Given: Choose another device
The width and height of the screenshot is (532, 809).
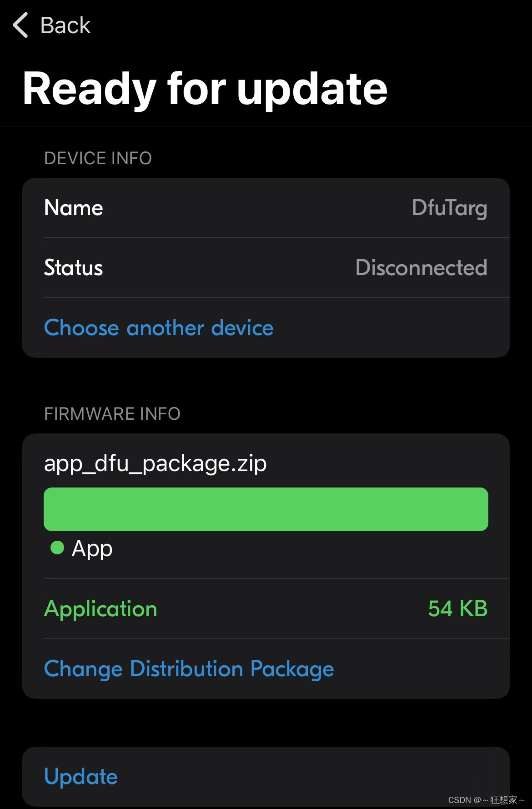Looking at the screenshot, I should [x=159, y=328].
